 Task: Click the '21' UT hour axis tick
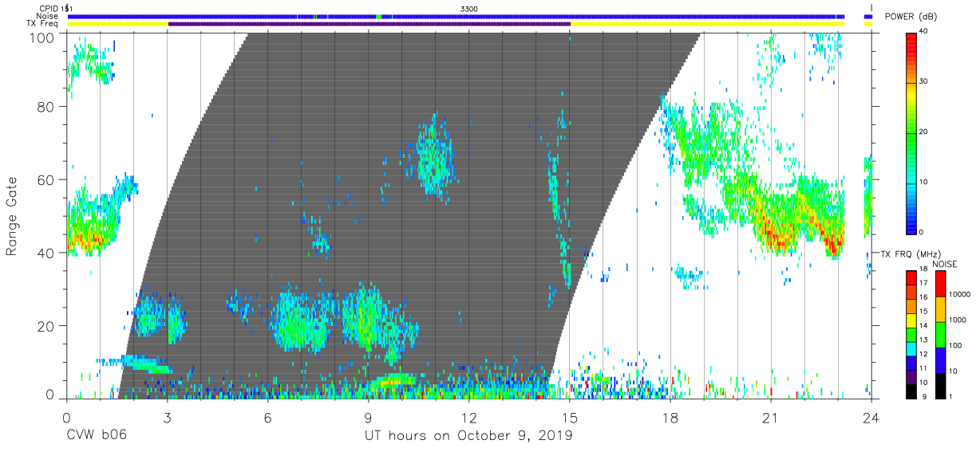coord(771,417)
